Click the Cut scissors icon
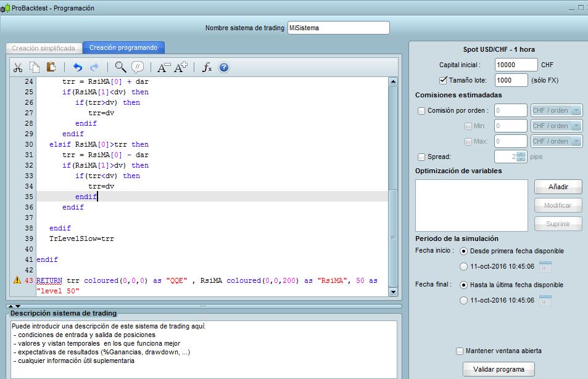 tap(18, 67)
